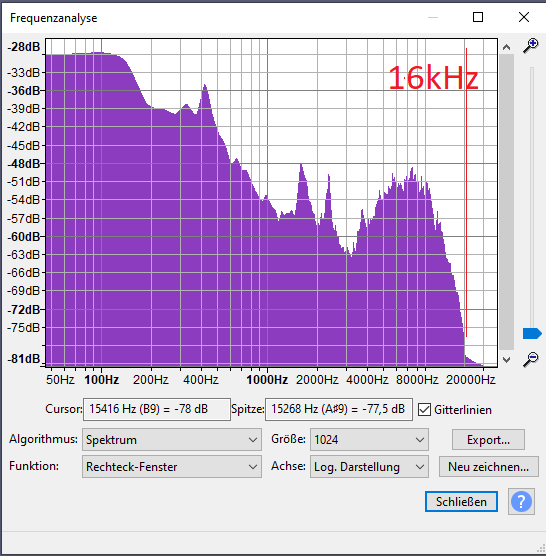Click the Neu zeichnen... button
This screenshot has height=556, width=546.
pyautogui.click(x=489, y=467)
